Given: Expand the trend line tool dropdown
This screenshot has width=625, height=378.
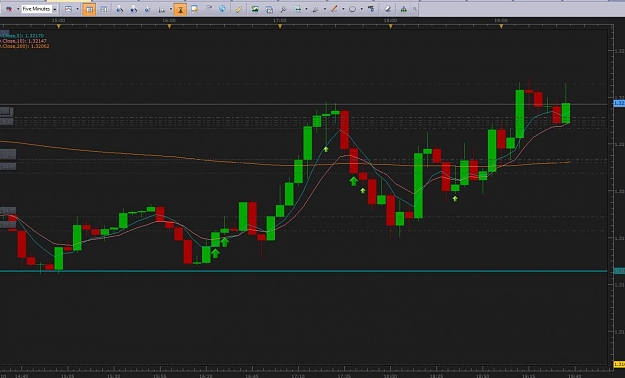Looking at the screenshot, I should tap(343, 9).
